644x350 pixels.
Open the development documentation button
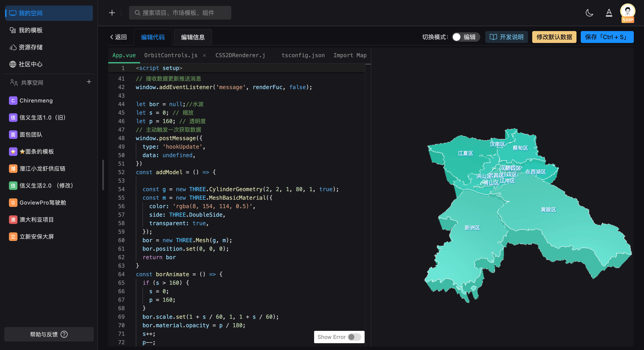(506, 37)
